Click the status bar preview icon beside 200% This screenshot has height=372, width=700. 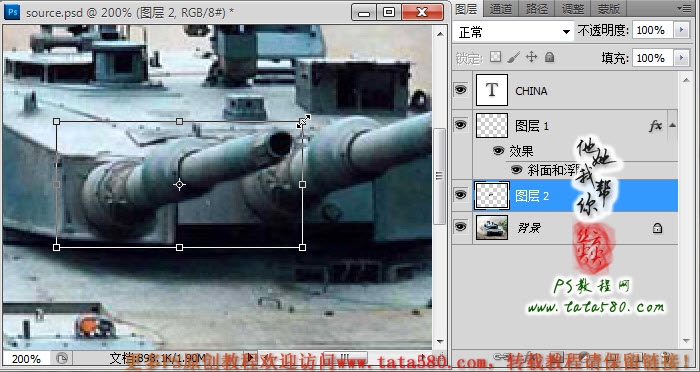pyautogui.click(x=62, y=358)
